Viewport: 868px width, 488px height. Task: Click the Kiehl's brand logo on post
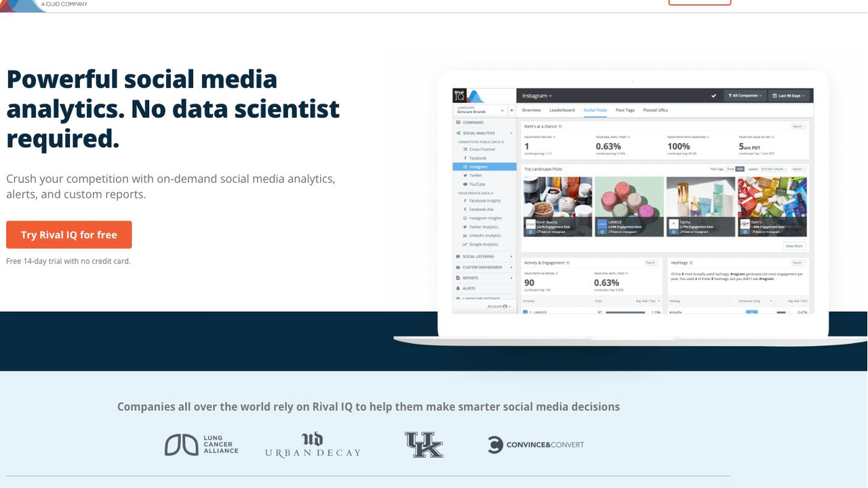click(x=745, y=224)
